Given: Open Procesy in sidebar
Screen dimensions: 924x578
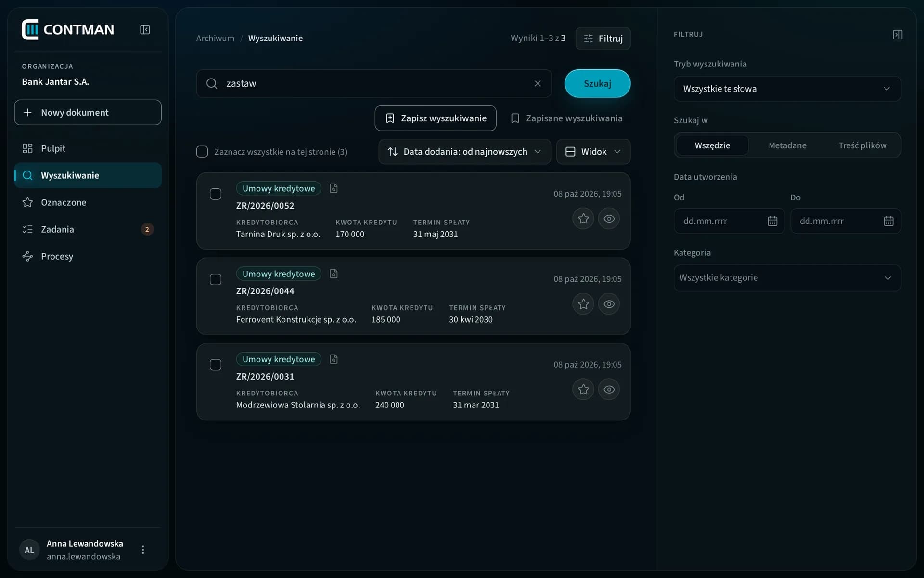Looking at the screenshot, I should [x=88, y=256].
